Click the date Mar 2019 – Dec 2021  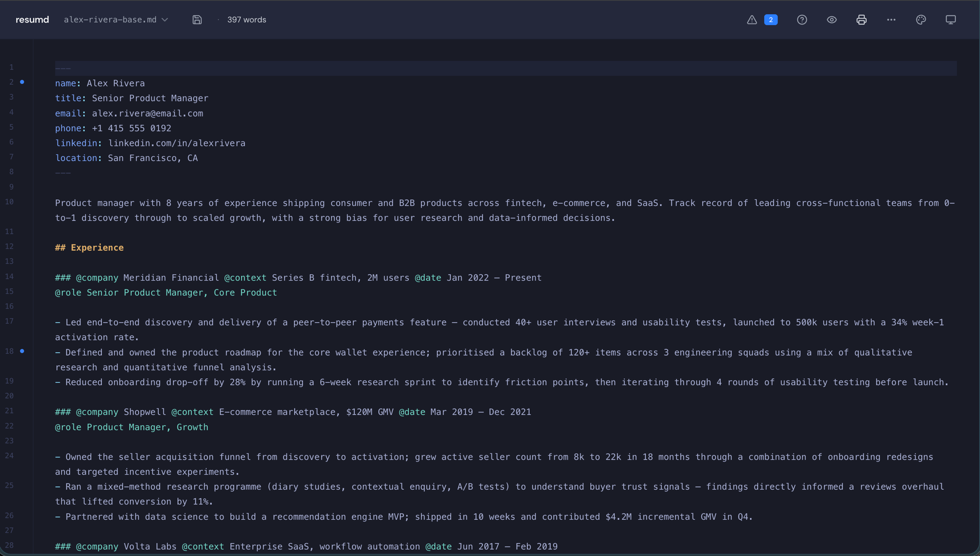click(x=481, y=412)
